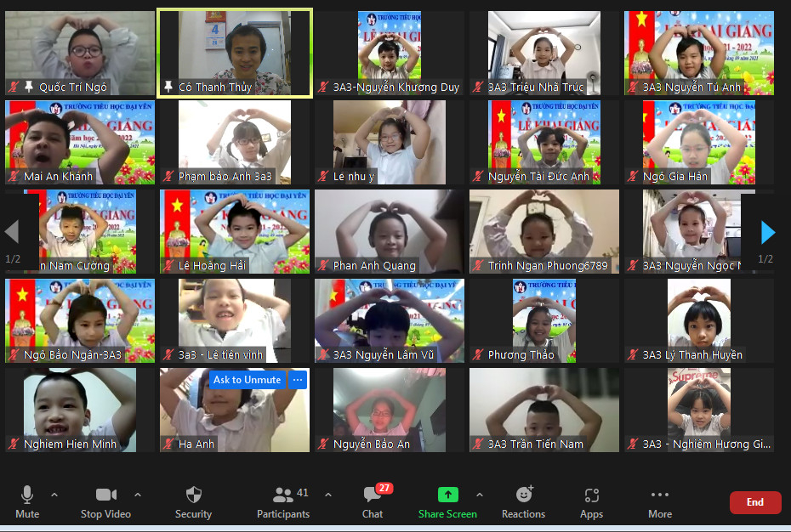Open the Apps panel
This screenshot has width=791, height=532.
click(591, 495)
